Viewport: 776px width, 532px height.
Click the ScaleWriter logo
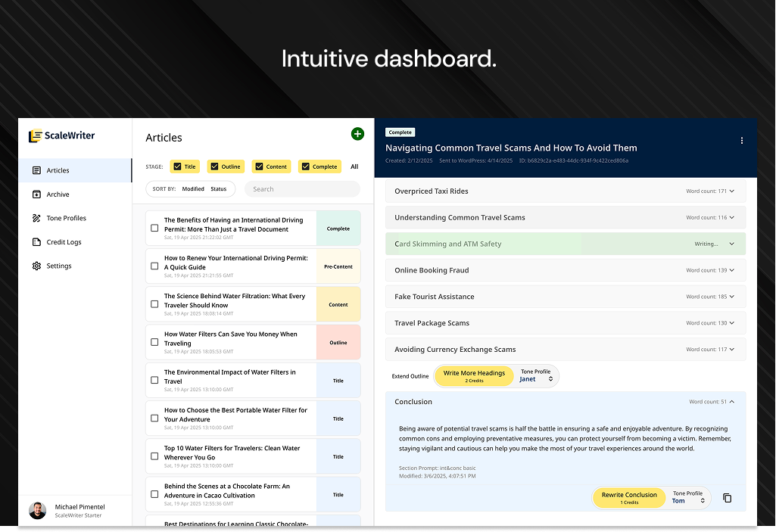tap(62, 136)
